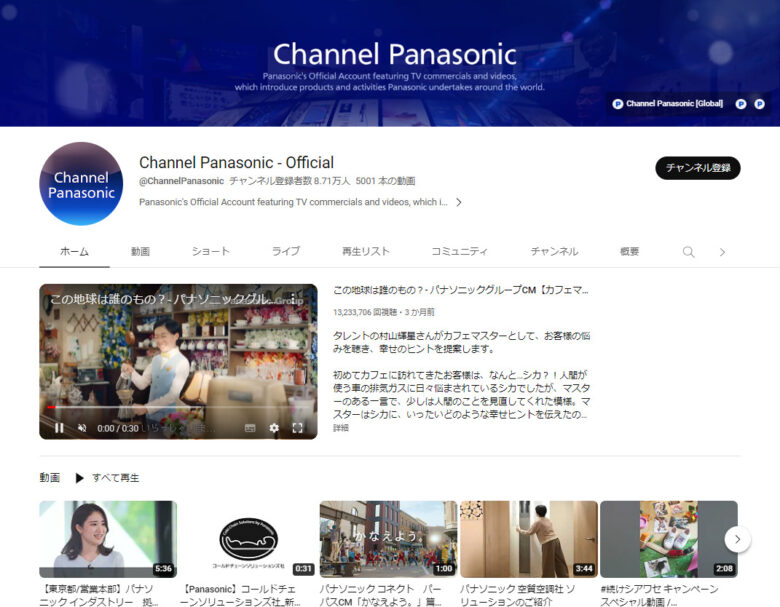Viewport: 780px width, 607px height.
Task: Show more of video description via 詳細
Action: (x=341, y=427)
